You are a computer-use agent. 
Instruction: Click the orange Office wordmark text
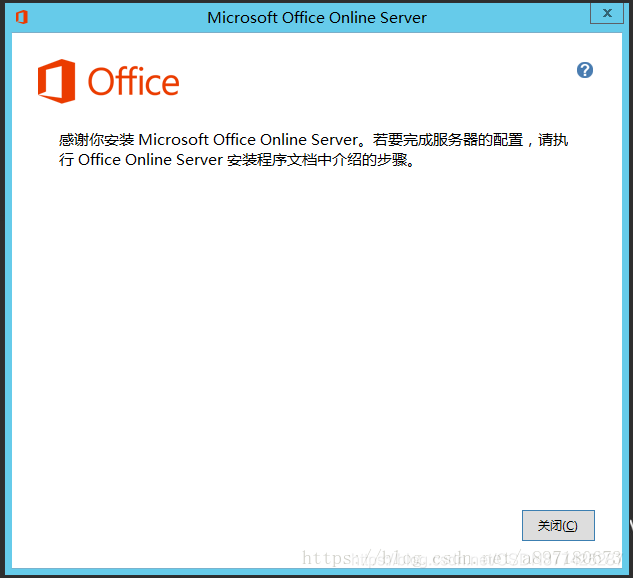pos(133,82)
